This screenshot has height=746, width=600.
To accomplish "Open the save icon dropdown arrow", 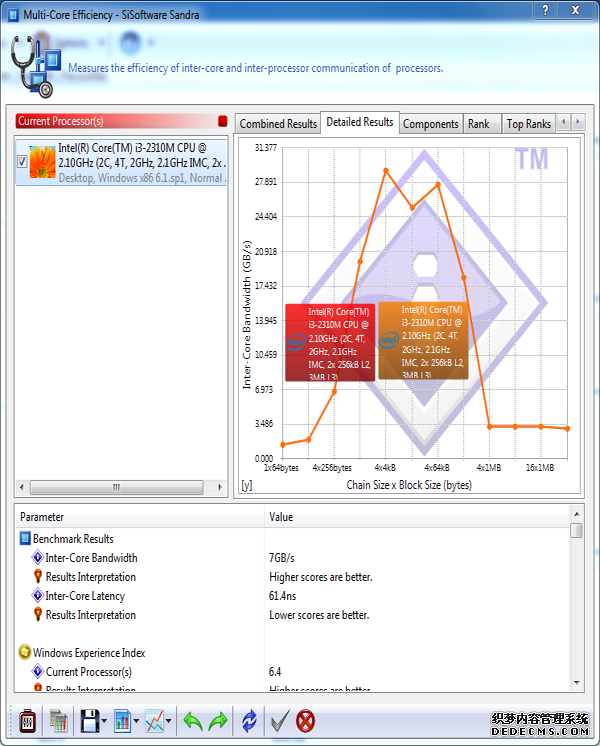I will pos(104,721).
